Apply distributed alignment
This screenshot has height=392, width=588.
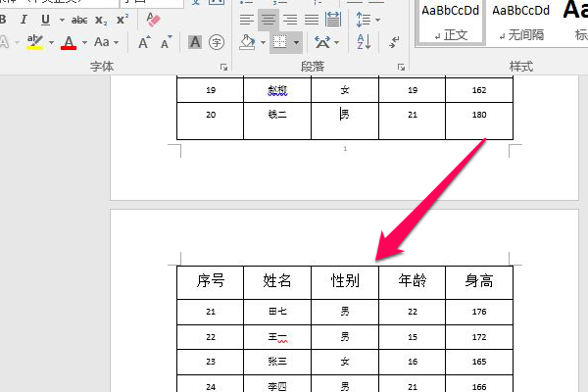click(333, 20)
